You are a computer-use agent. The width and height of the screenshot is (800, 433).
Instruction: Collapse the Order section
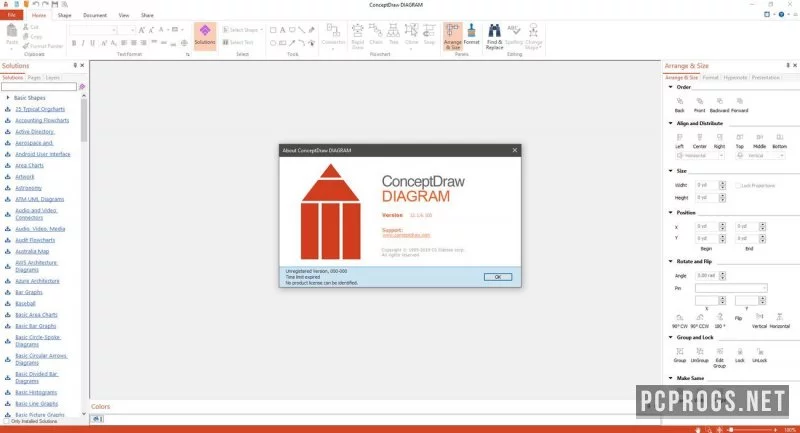(670, 87)
